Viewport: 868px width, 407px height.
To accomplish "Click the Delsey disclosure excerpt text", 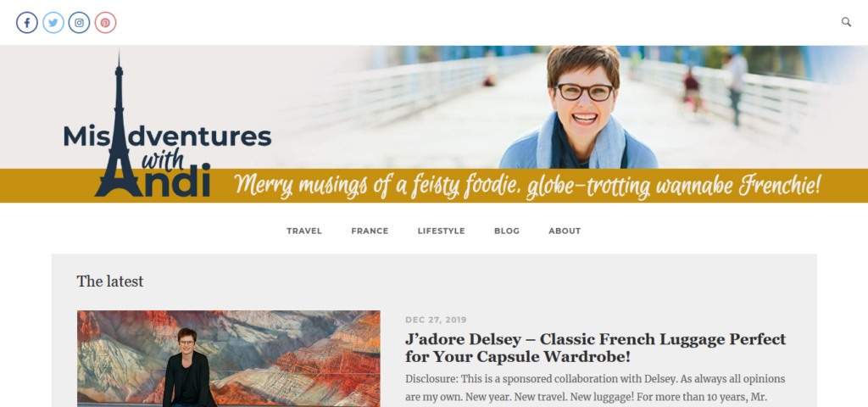I will (x=595, y=388).
